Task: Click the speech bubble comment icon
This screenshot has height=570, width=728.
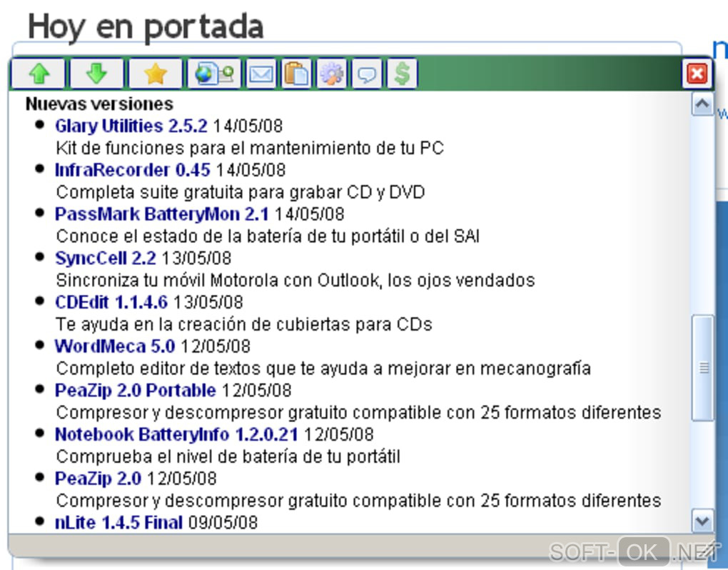Action: (367, 74)
